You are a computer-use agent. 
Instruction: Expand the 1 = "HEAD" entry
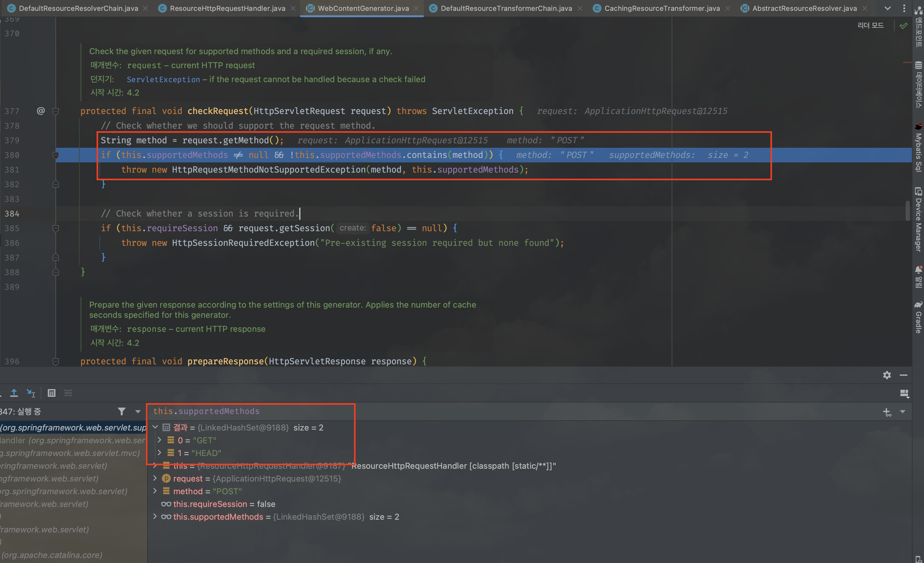point(159,453)
